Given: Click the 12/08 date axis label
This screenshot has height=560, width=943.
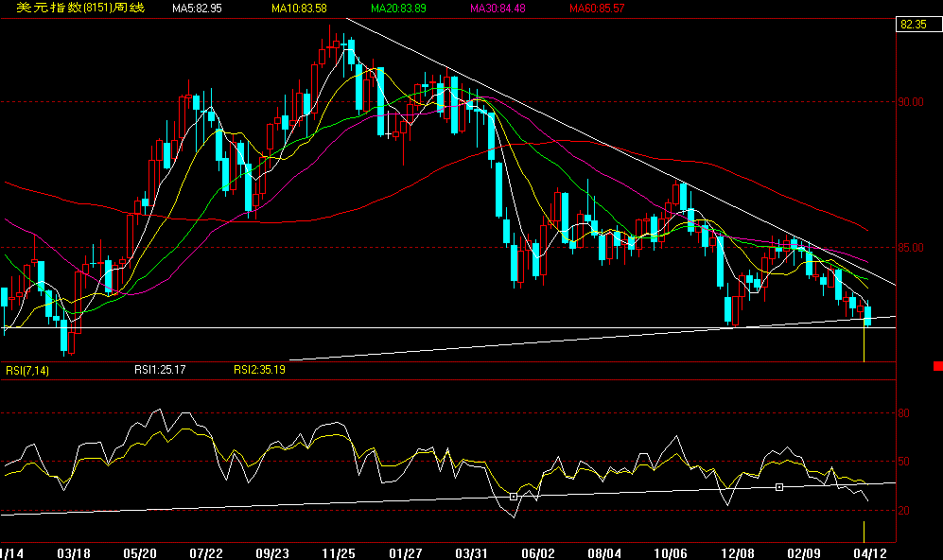Looking at the screenshot, I should click(x=738, y=553).
